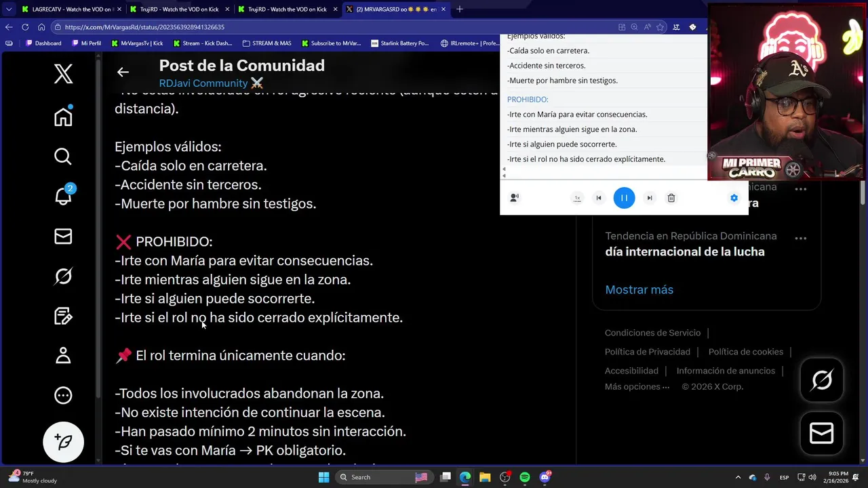Screen dimensions: 868x488
Task: Open Spotify from the taskbar
Action: (x=525, y=477)
